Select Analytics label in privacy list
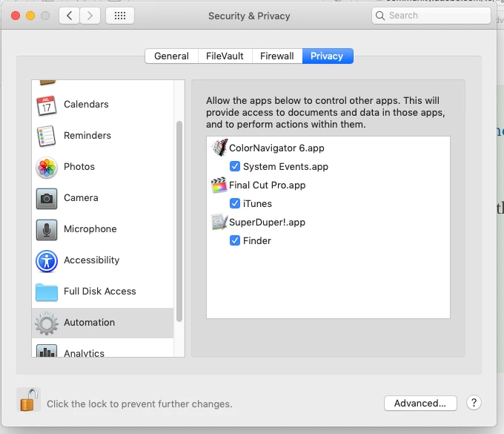The image size is (504, 434). 84,353
